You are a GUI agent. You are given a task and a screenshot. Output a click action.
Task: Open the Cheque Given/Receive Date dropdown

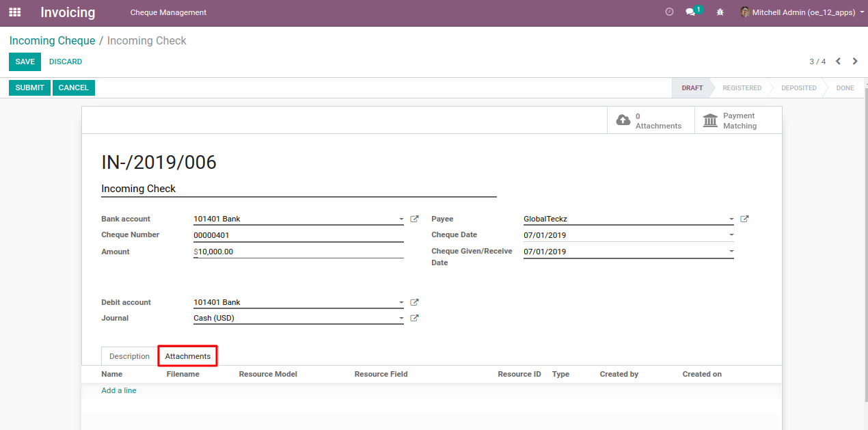(731, 252)
